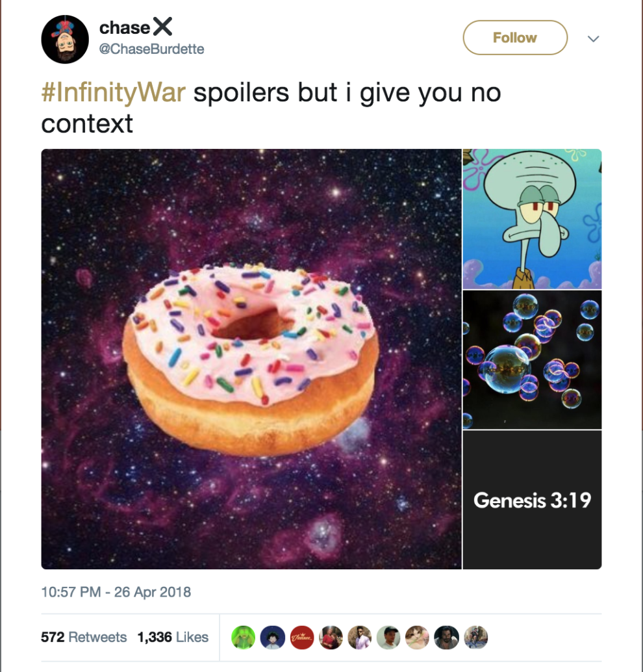Click the Follow button

point(515,38)
